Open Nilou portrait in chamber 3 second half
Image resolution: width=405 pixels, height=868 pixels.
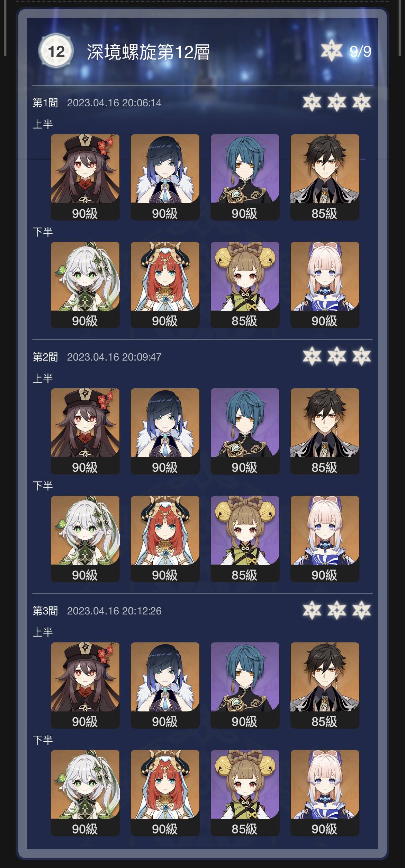(x=165, y=793)
